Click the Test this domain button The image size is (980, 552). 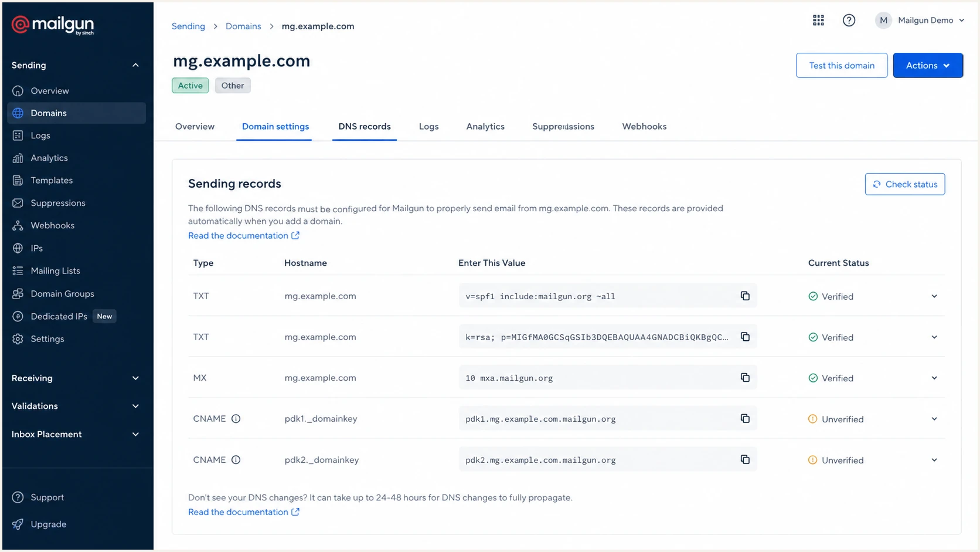tap(842, 66)
